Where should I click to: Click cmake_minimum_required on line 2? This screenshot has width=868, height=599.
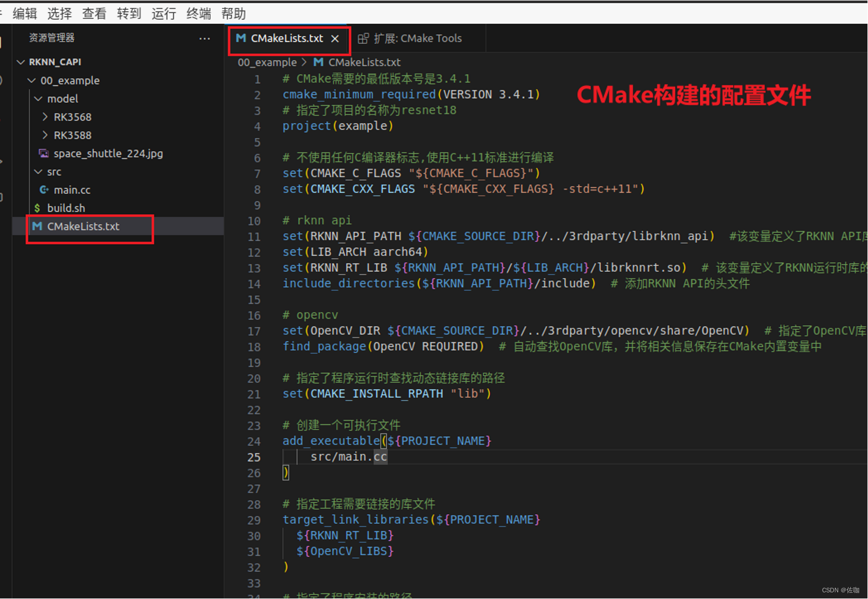[359, 94]
